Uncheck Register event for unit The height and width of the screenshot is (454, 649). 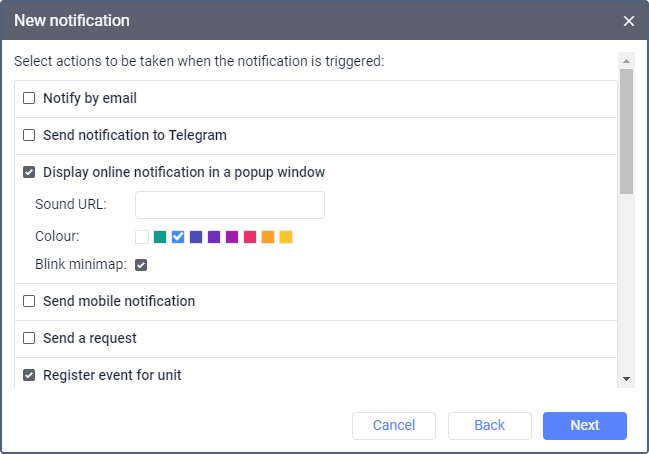29,375
